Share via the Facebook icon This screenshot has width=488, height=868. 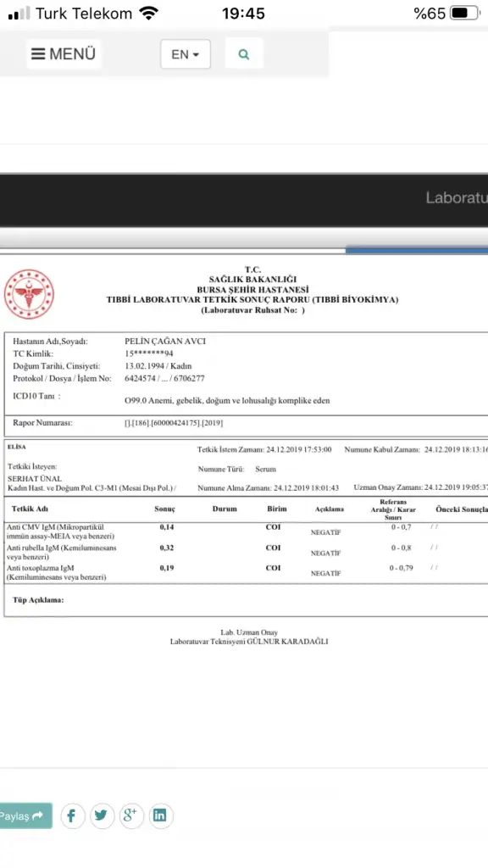click(73, 816)
